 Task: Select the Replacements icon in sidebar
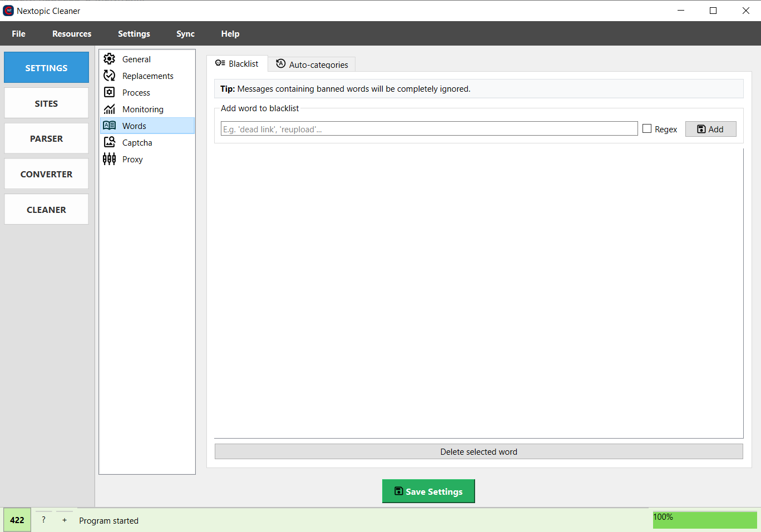click(x=110, y=76)
